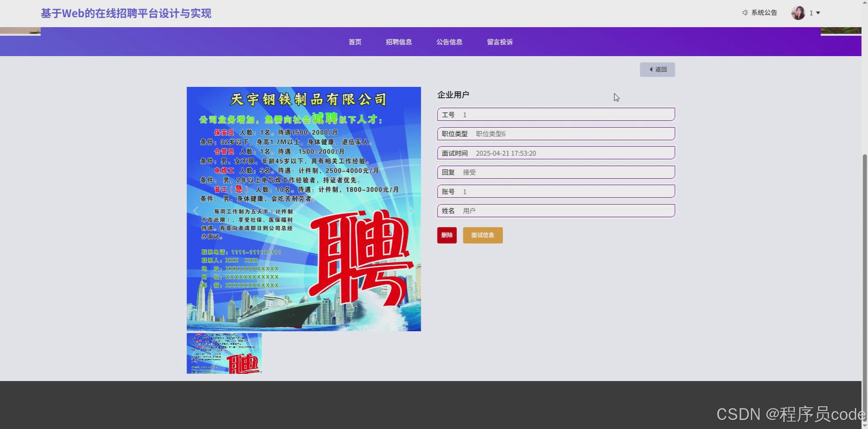This screenshot has width=868, height=429.
Task: Click the 工号 input field
Action: [x=556, y=114]
